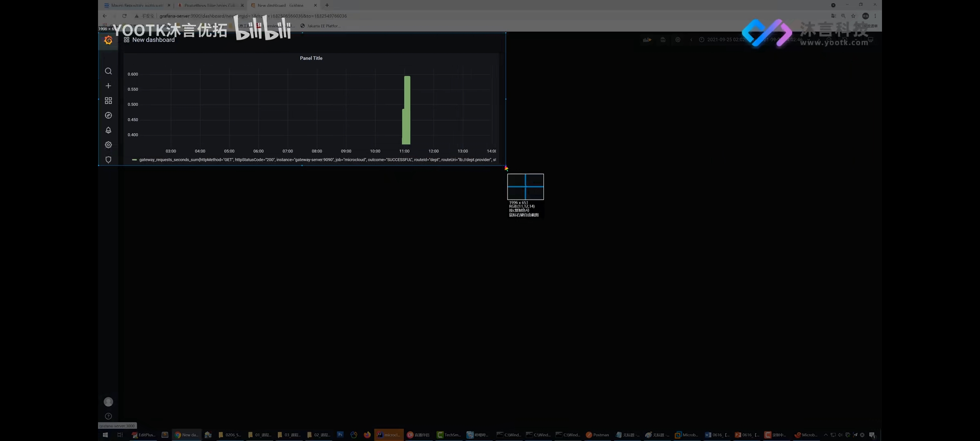The width and height of the screenshot is (980, 441).
Task: Click the volume speaker tray icon
Action: click(x=840, y=435)
